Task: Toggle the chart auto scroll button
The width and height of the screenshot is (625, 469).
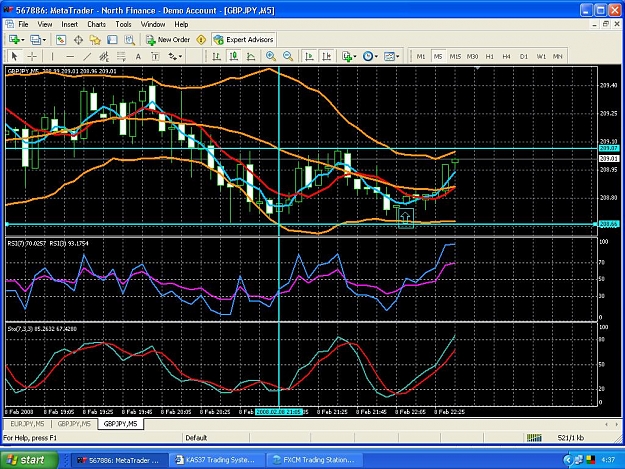Action: point(309,56)
